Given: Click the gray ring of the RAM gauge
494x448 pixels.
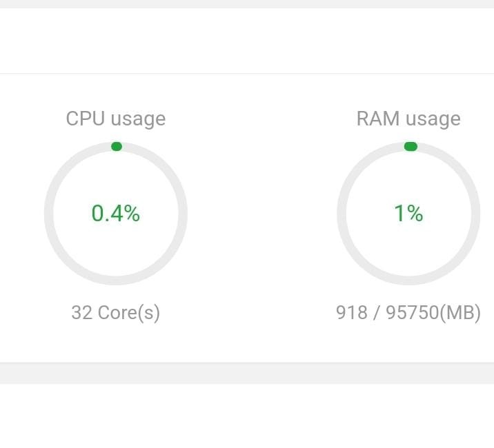Looking at the screenshot, I should click(x=341, y=214).
